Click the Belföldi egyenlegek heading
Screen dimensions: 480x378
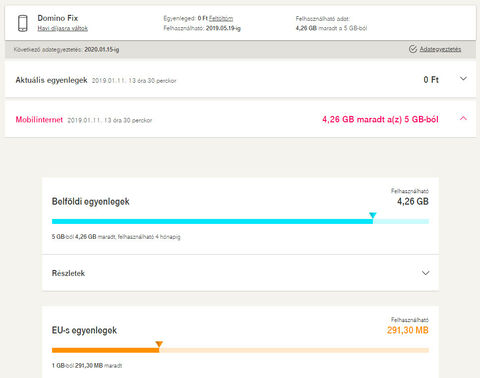coord(91,202)
